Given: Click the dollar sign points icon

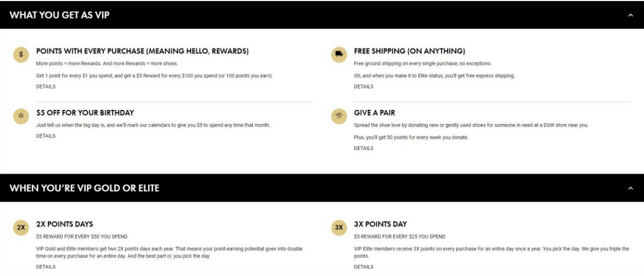Looking at the screenshot, I should click(x=21, y=54).
